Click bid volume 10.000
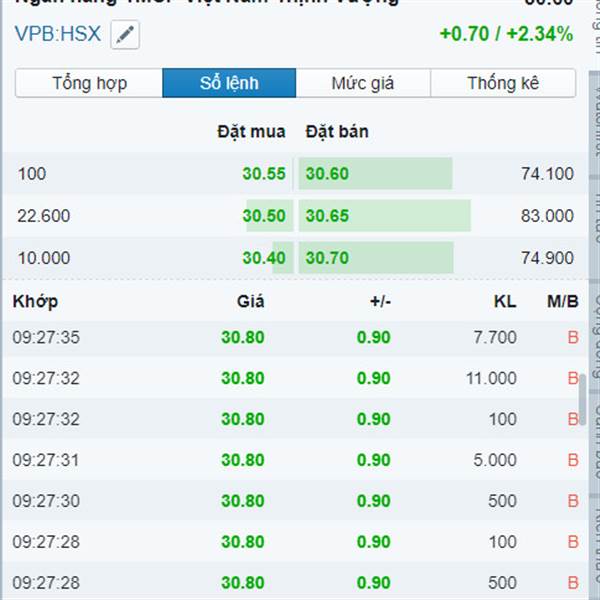The width and height of the screenshot is (600, 600). (44, 258)
